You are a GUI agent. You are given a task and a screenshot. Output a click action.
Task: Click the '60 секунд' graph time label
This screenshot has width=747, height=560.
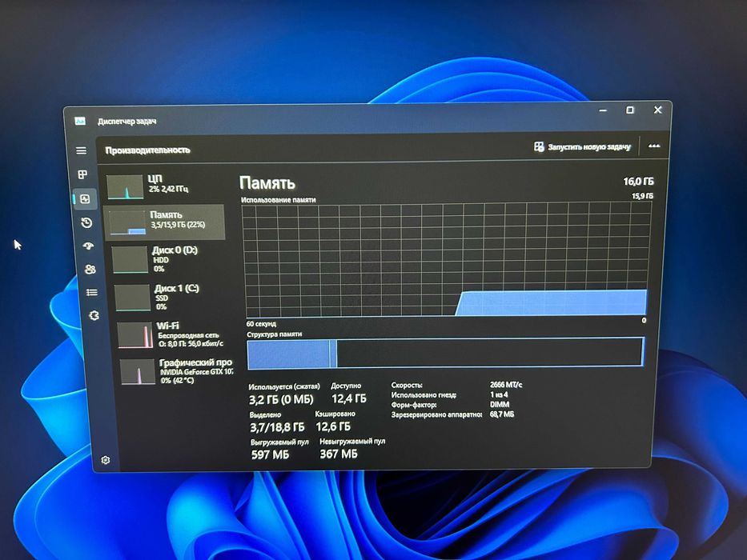261,324
